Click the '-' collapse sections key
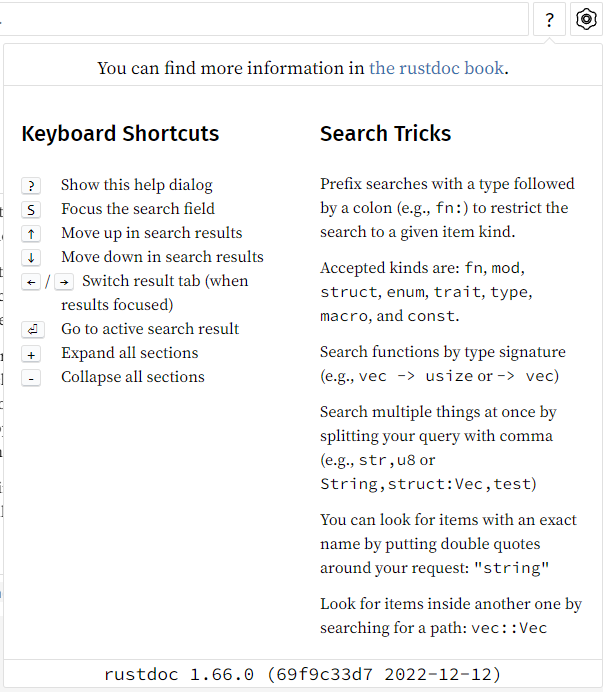 click(x=31, y=378)
